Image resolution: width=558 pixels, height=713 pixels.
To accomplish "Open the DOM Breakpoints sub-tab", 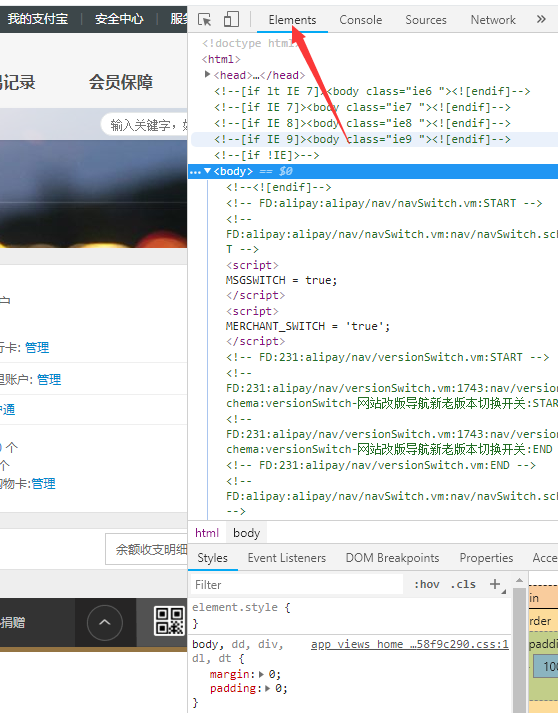I will pyautogui.click(x=392, y=558).
